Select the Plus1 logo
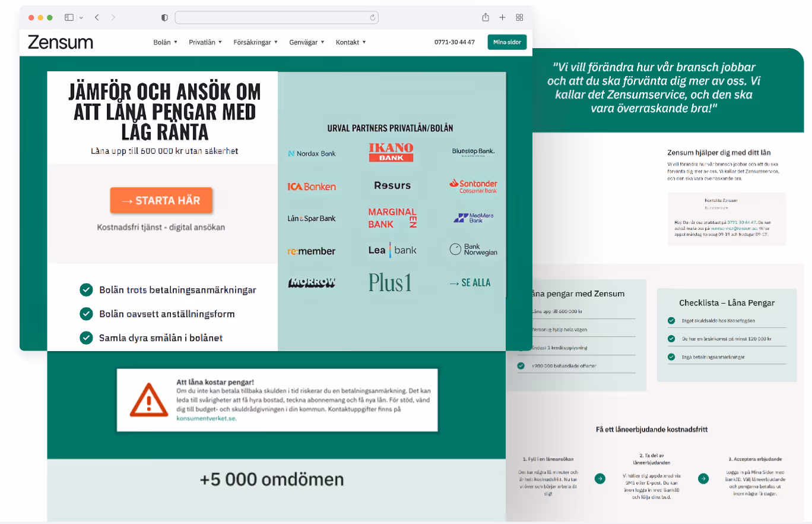 point(390,282)
